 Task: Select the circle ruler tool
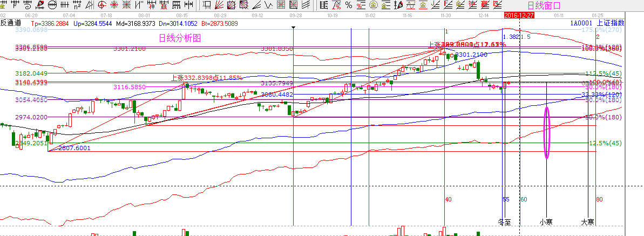pyautogui.click(x=52, y=5)
